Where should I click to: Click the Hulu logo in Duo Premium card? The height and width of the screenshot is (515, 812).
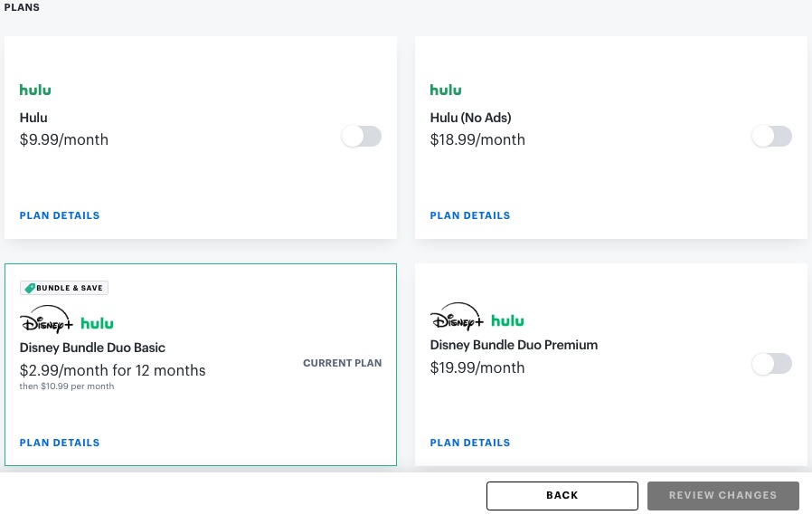point(507,320)
